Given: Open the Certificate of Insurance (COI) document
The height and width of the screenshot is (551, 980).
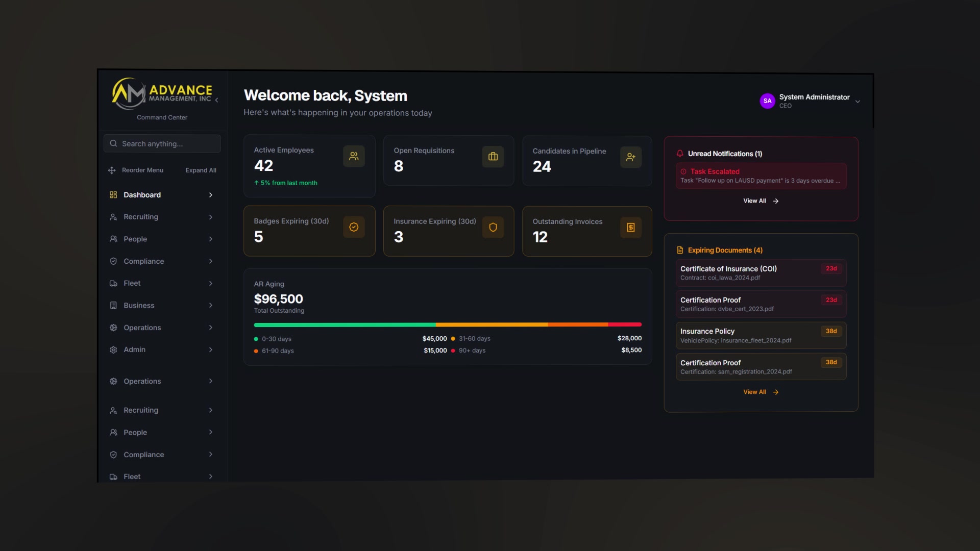Looking at the screenshot, I should click(x=761, y=273).
